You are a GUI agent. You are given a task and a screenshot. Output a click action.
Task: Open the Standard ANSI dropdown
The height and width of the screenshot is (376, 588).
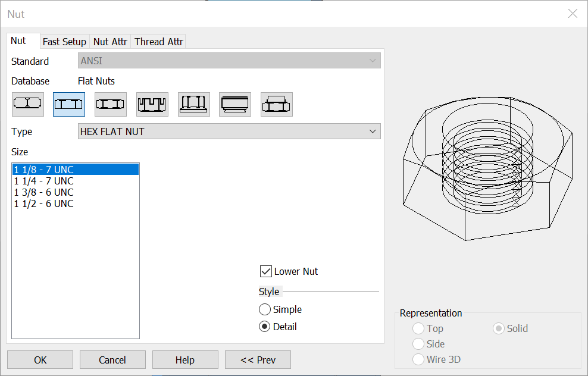point(229,60)
